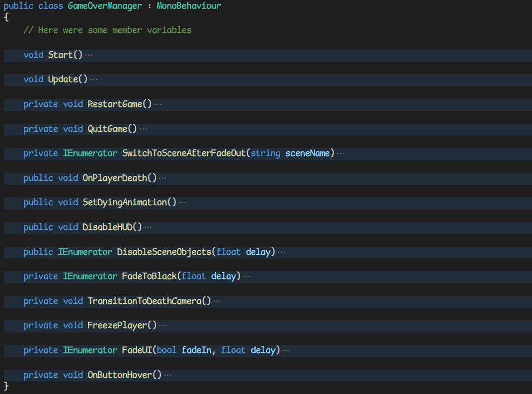Unfold the FadeUI method ellipsis marker

(x=287, y=350)
